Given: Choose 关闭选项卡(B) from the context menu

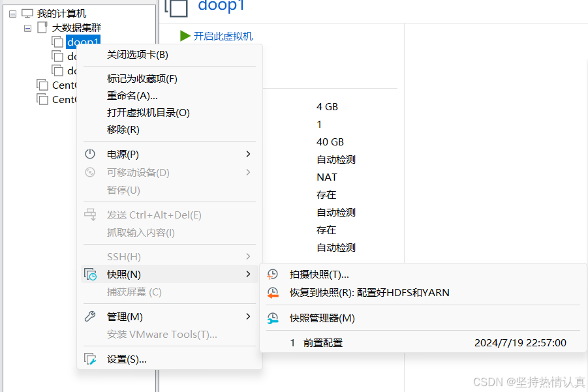Looking at the screenshot, I should [170, 55].
